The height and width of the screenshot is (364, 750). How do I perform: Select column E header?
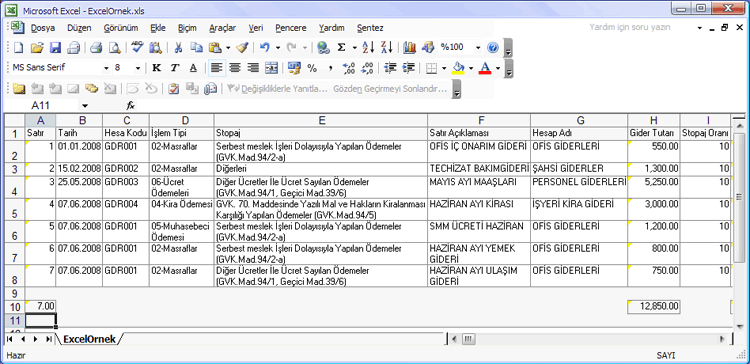[321, 120]
